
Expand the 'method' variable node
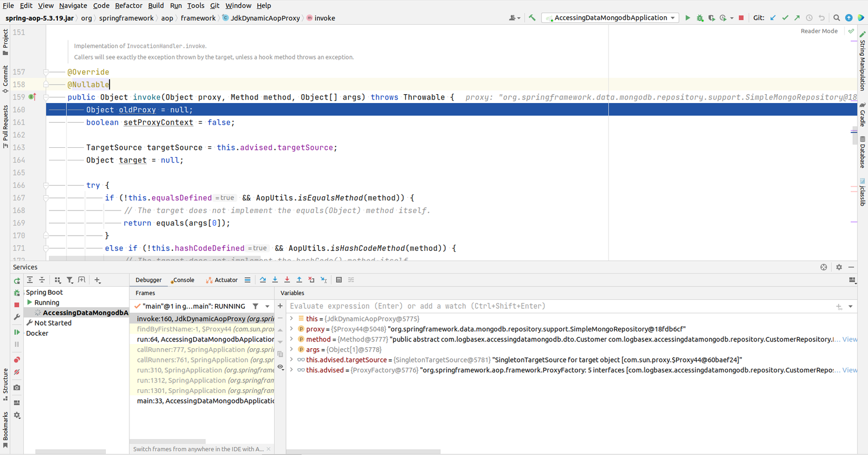[292, 339]
